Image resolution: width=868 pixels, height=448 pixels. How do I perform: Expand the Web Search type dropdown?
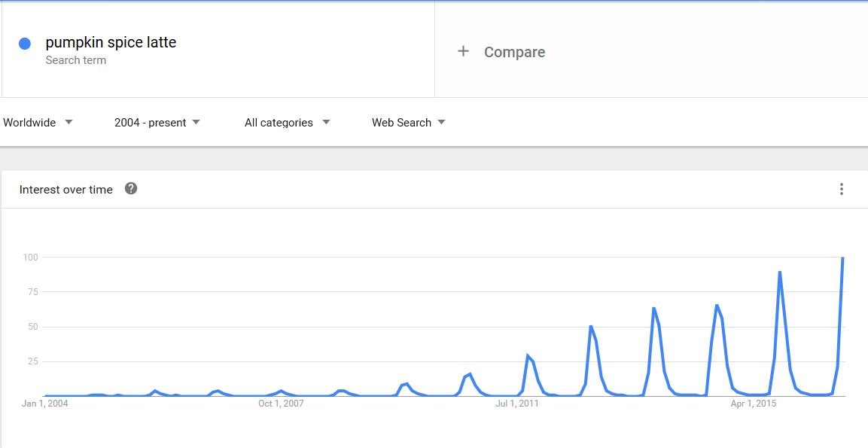pos(409,123)
